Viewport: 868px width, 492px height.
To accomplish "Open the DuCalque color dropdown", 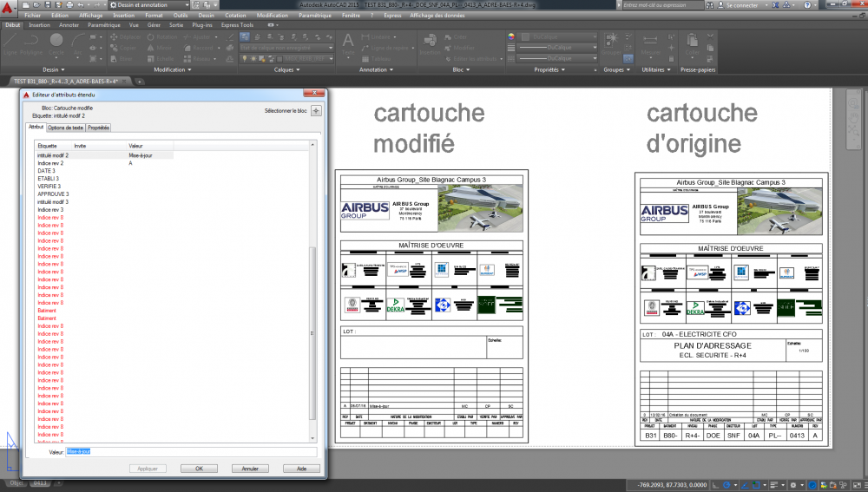I will (x=559, y=37).
